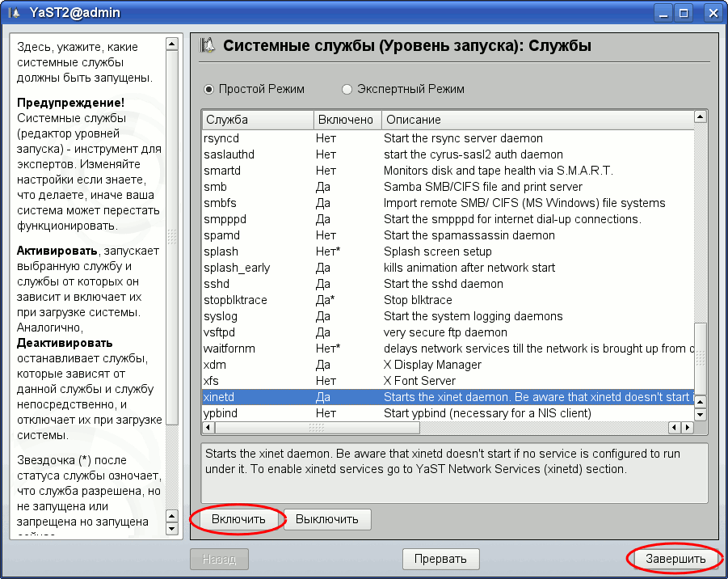Click the Прервать button

(x=440, y=559)
